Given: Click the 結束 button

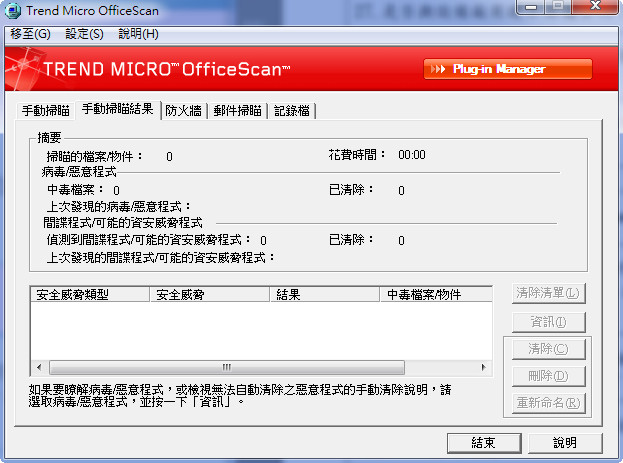Looking at the screenshot, I should point(483,442).
